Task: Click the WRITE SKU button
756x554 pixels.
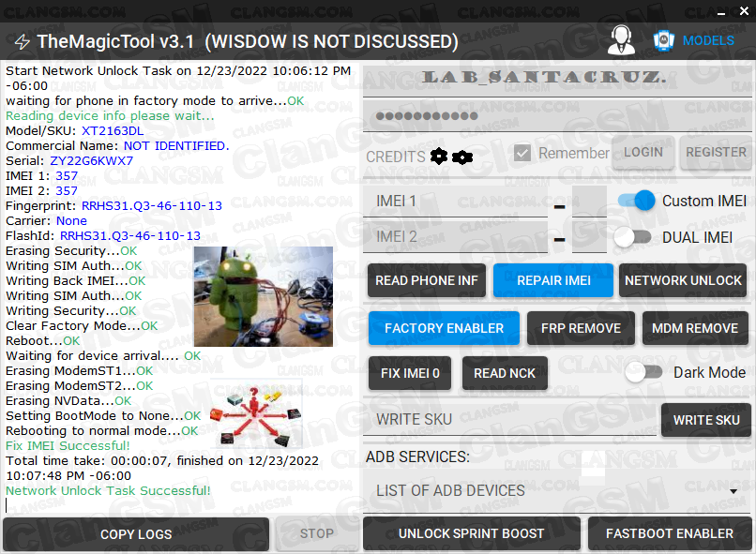Action: (x=706, y=420)
